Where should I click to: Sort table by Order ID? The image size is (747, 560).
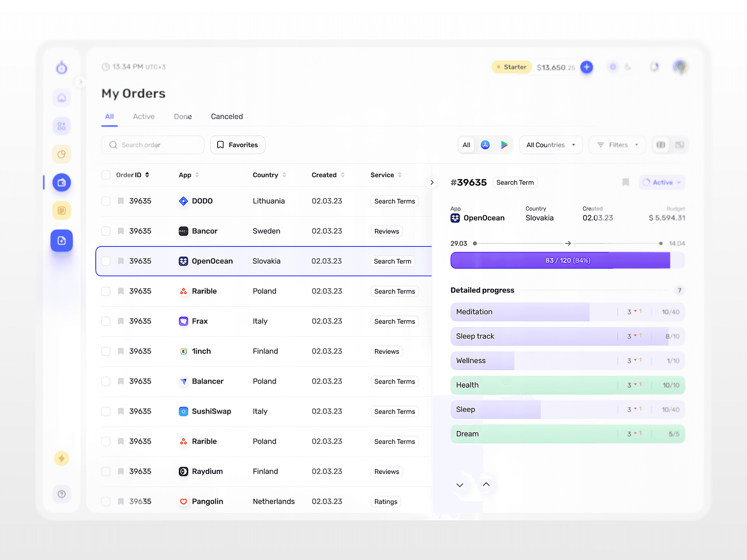[x=133, y=175]
